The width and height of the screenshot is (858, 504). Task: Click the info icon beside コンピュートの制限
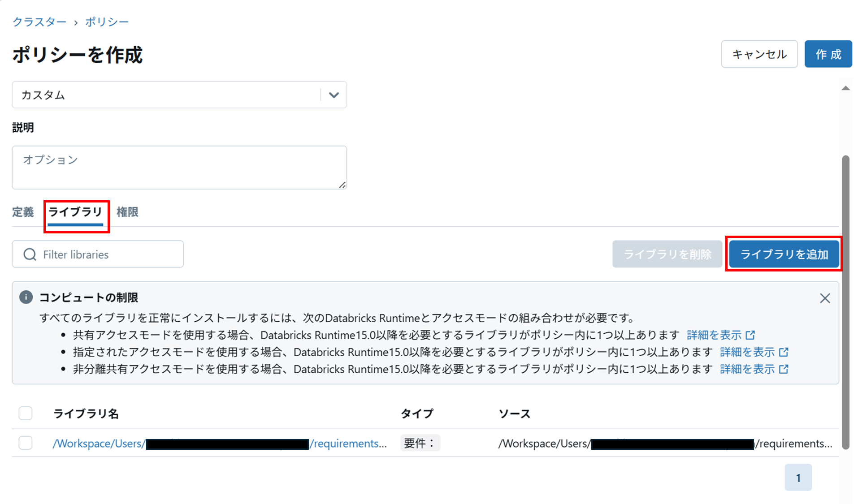click(26, 297)
